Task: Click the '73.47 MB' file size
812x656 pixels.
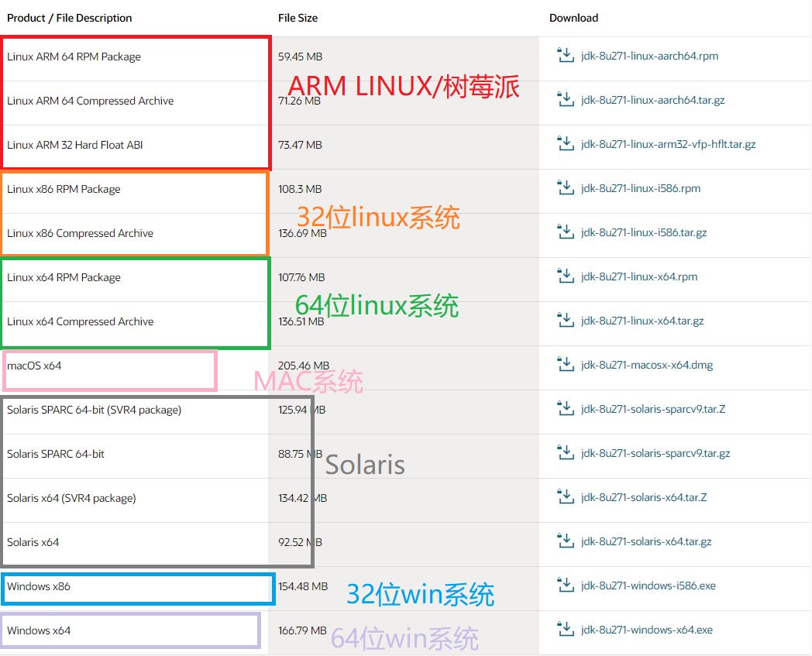Action: coord(301,145)
